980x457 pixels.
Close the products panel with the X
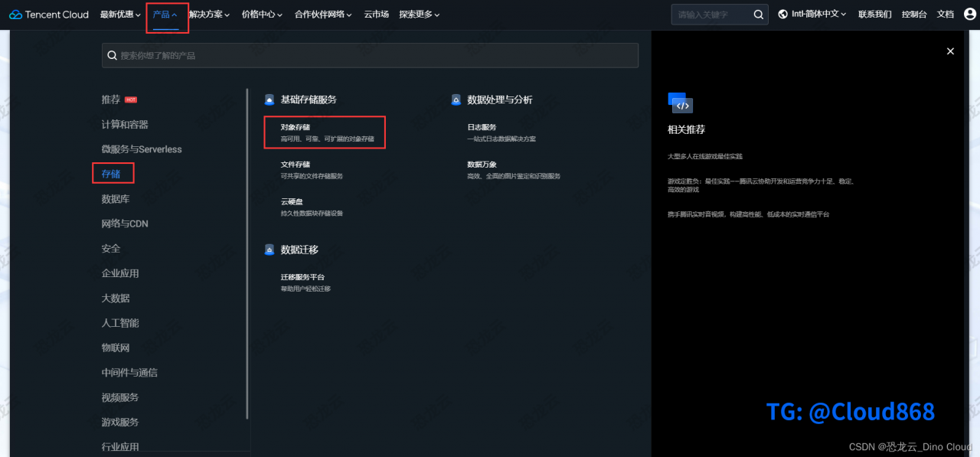point(950,51)
